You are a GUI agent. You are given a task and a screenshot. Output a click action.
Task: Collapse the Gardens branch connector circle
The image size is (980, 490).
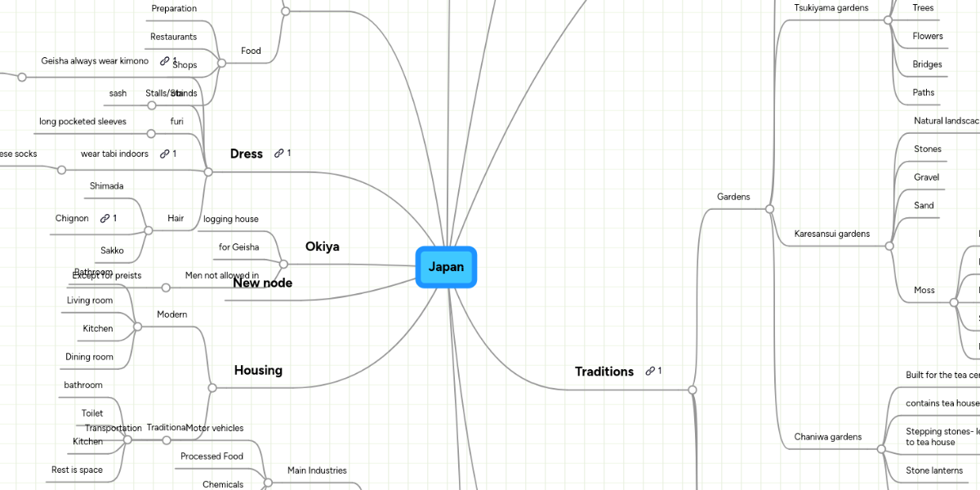[768, 208]
